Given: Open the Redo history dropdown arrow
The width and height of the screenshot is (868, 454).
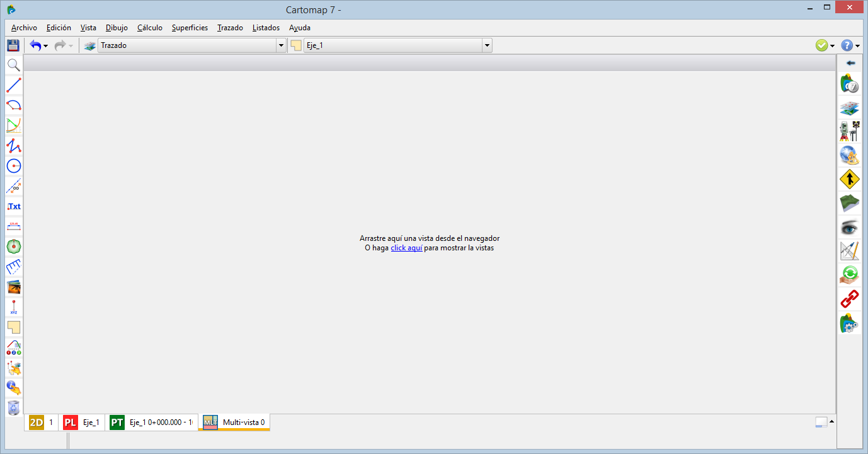Looking at the screenshot, I should coord(71,46).
